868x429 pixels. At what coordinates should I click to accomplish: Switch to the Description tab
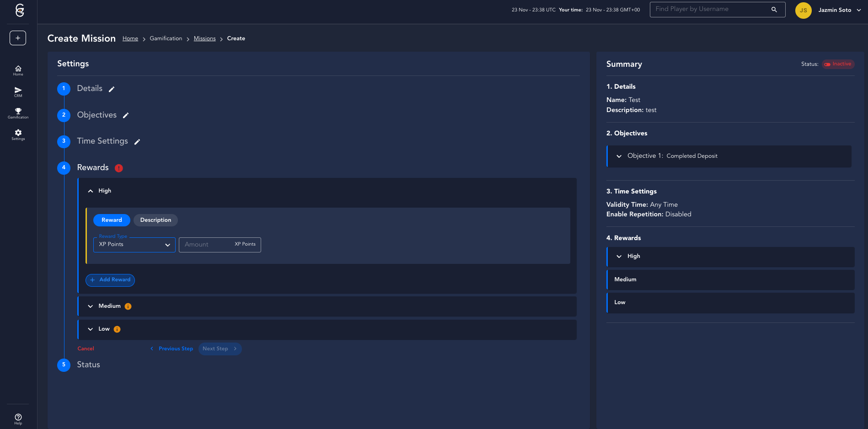tap(155, 220)
